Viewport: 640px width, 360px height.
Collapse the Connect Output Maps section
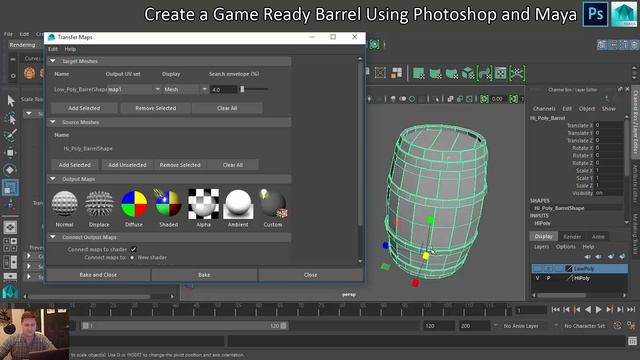coord(53,237)
